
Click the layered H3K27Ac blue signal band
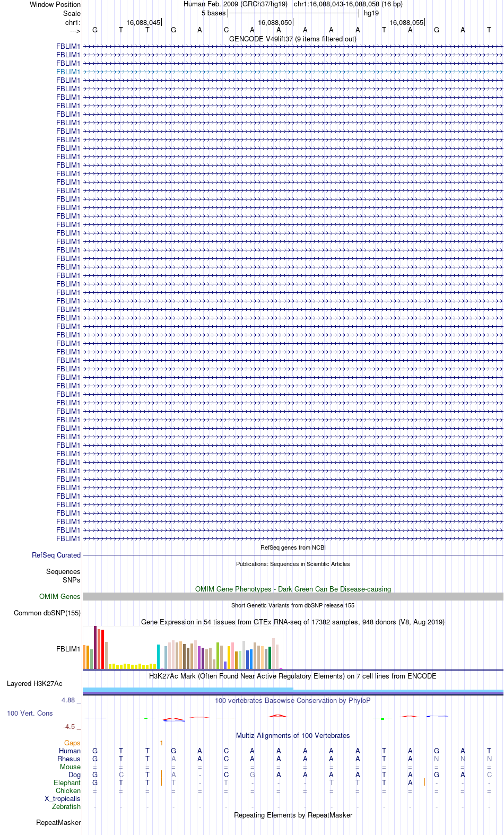point(293,691)
